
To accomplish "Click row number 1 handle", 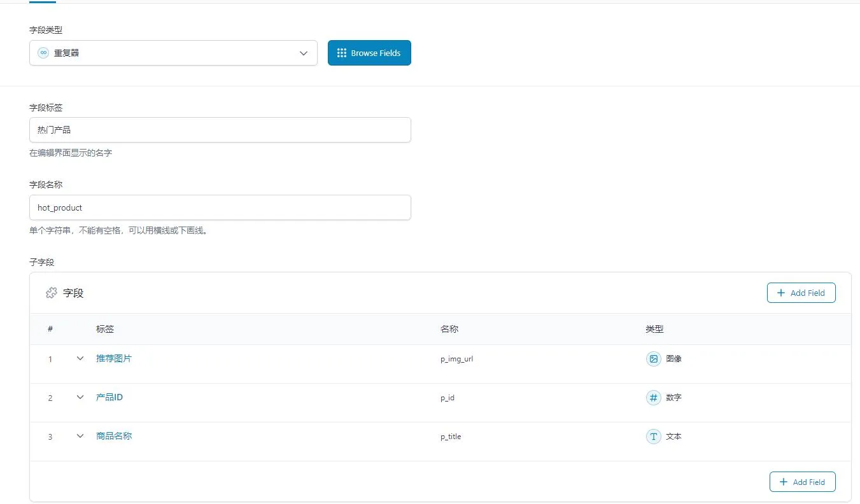I will (x=50, y=360).
